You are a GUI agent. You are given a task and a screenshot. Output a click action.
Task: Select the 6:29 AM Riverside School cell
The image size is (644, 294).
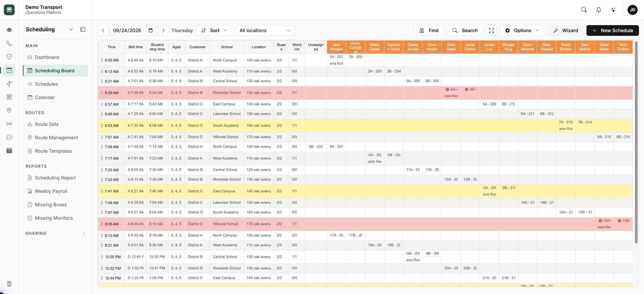227,93
